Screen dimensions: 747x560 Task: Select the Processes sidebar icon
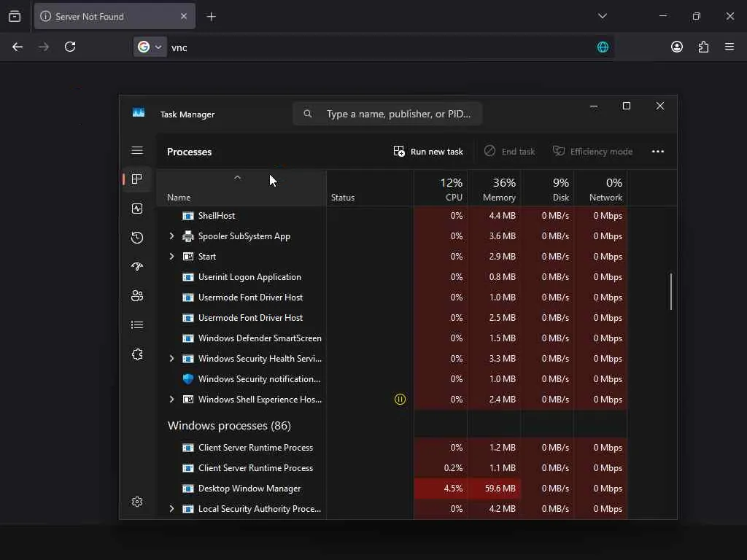coord(137,179)
